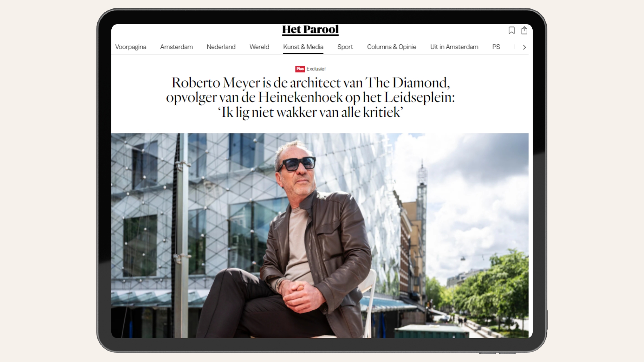Open the Sport section
644x362 pixels.
(x=345, y=47)
